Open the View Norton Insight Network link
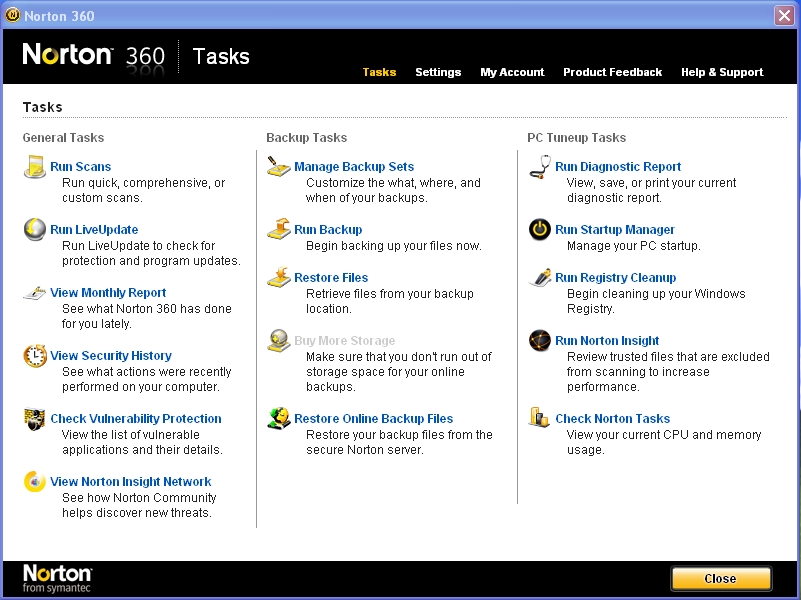Screen dimensions: 801x600 [x=131, y=482]
